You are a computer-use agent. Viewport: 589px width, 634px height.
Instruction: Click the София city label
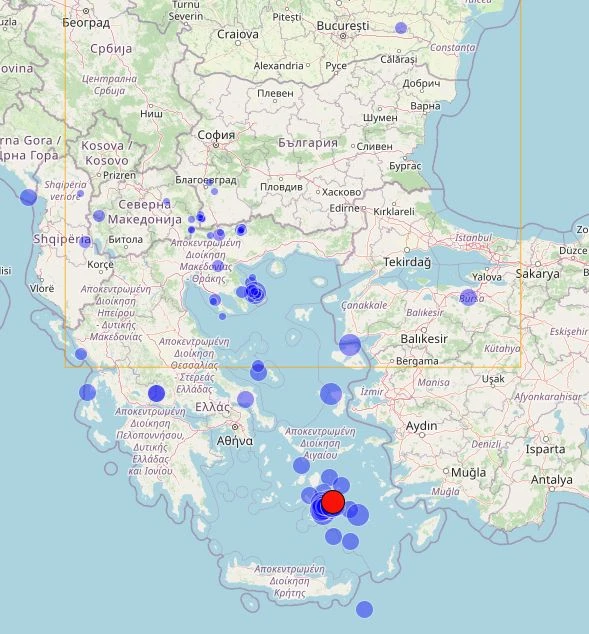point(216,135)
